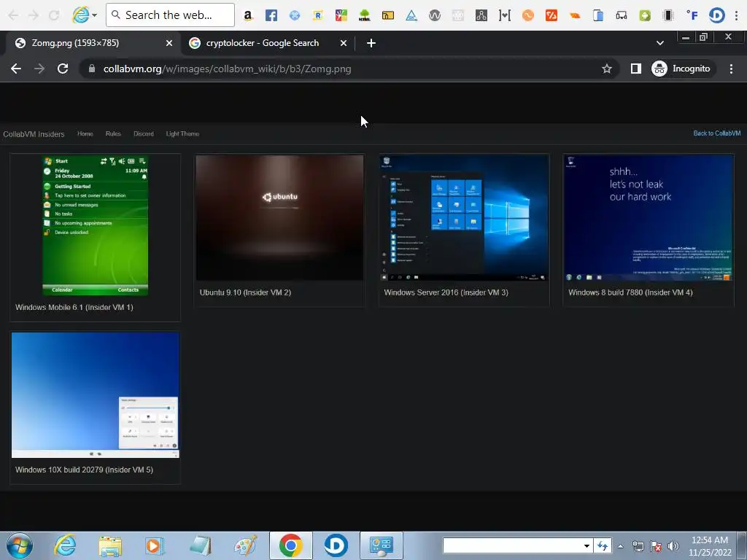Open the Facebook shortcut icon
This screenshot has height=560, width=747.
tap(271, 15)
